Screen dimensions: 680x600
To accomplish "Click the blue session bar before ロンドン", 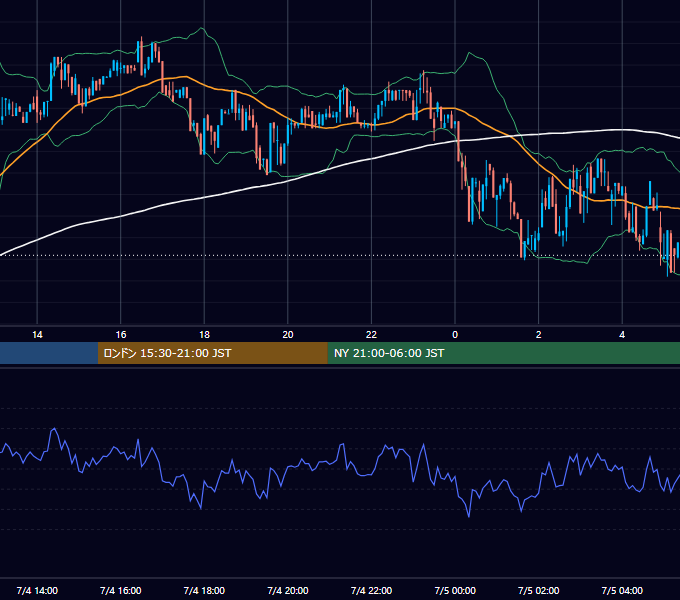I will [49, 353].
